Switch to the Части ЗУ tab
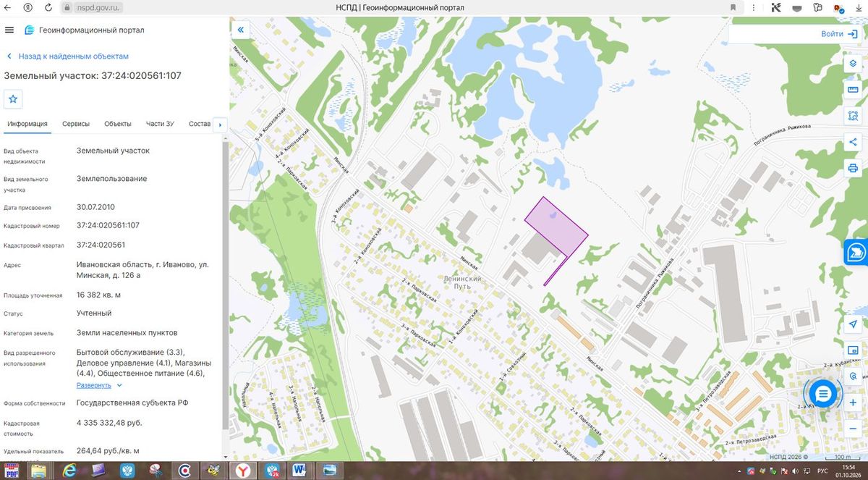Image resolution: width=868 pixels, height=480 pixels. pyautogui.click(x=160, y=124)
